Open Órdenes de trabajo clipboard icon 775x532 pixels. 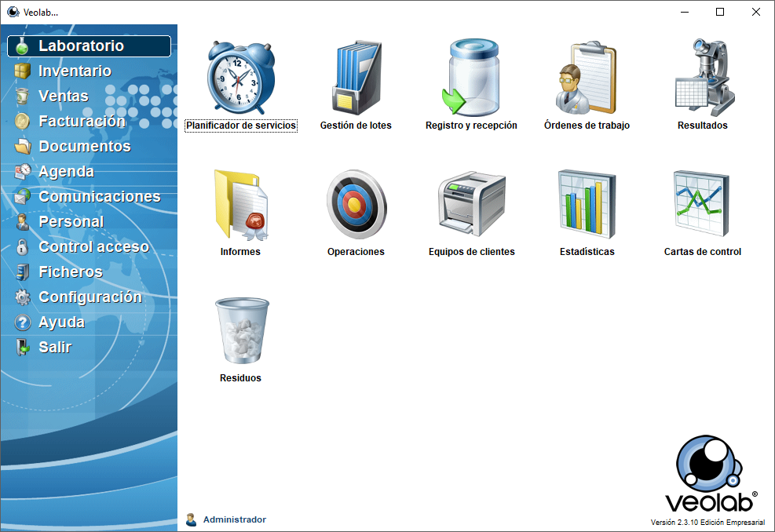pyautogui.click(x=587, y=78)
